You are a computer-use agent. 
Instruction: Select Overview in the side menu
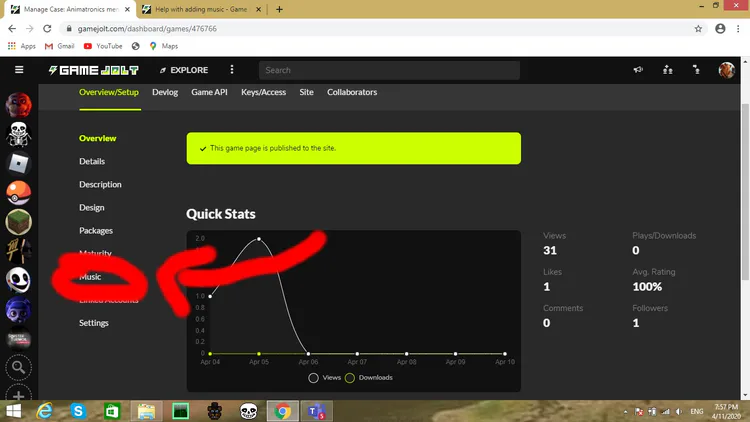[x=98, y=138]
